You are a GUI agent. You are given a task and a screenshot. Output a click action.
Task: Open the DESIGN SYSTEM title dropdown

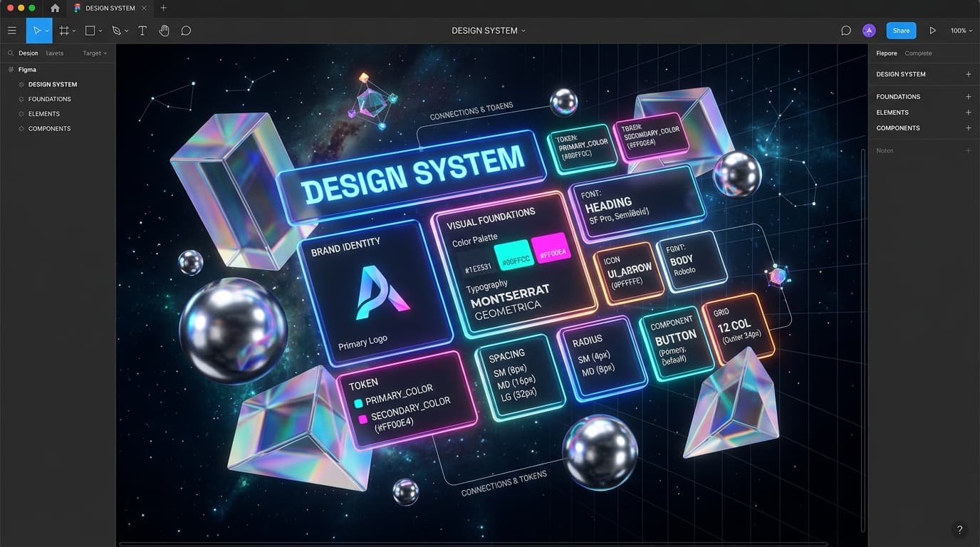coord(523,31)
